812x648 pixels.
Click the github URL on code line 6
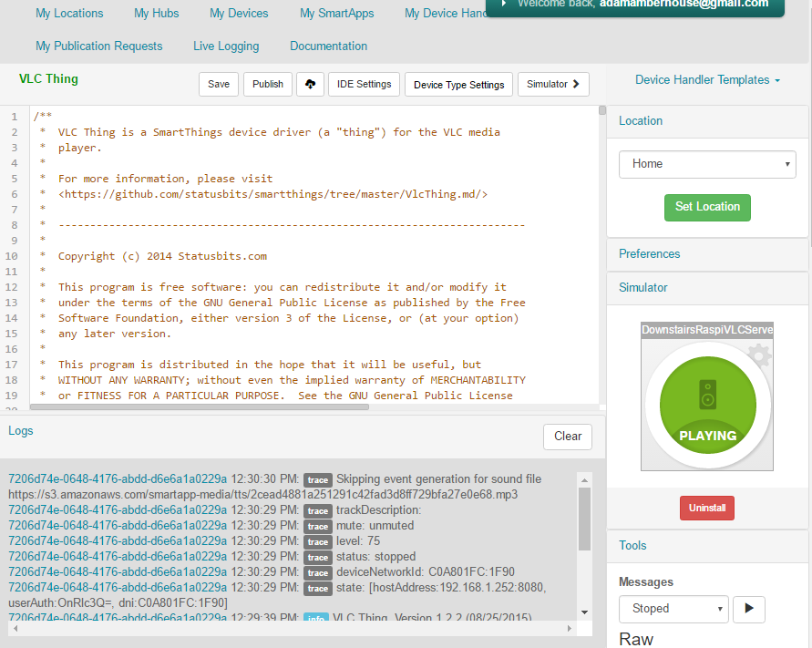(x=272, y=194)
